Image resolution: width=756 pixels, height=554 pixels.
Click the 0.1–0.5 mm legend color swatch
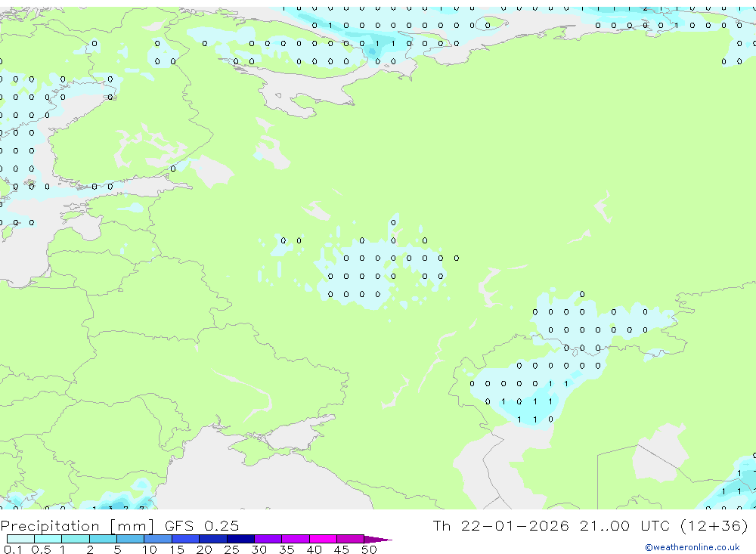[20, 539]
